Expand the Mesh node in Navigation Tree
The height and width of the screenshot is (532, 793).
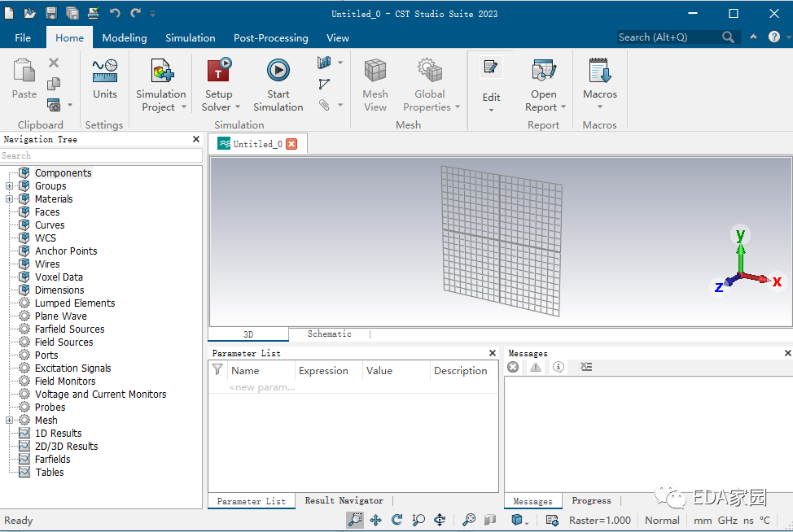coord(7,420)
